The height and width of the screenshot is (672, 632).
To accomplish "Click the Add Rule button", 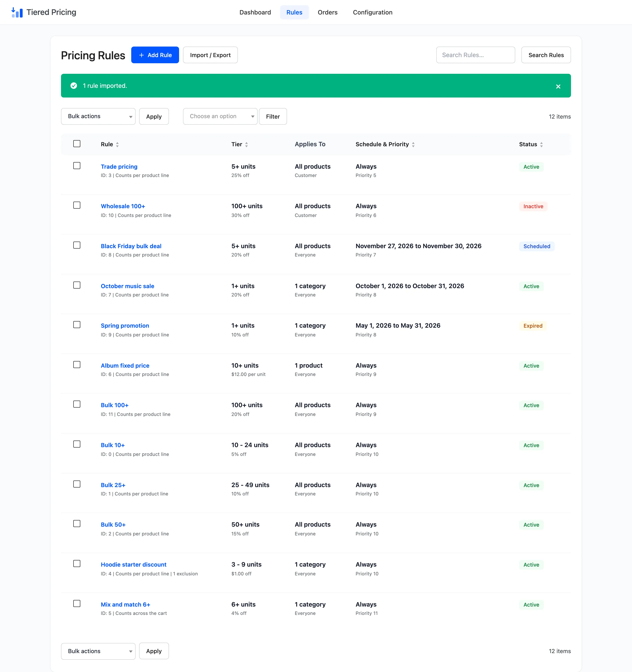I will point(155,55).
